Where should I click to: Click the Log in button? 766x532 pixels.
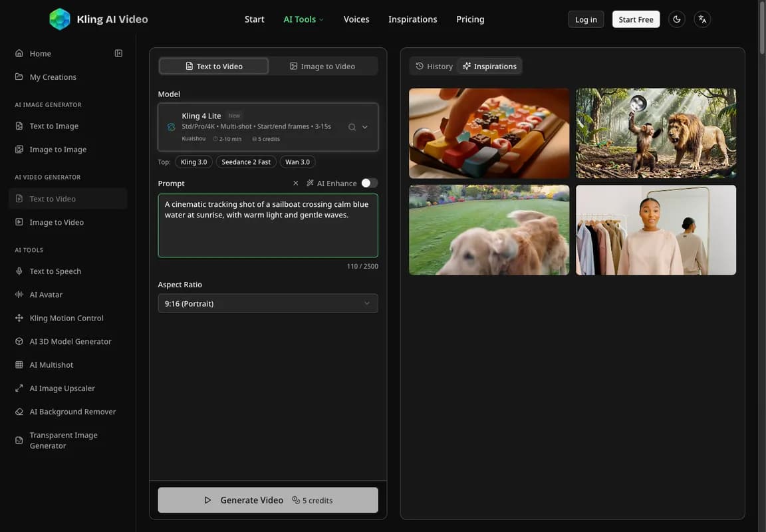tap(586, 19)
